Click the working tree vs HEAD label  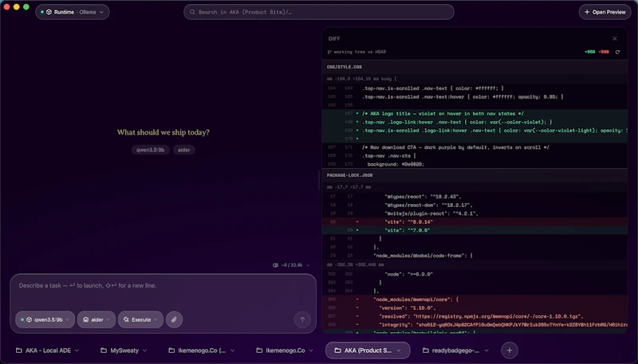point(360,52)
